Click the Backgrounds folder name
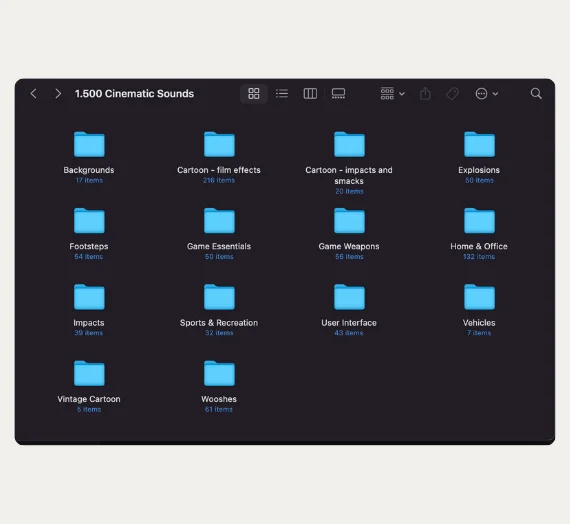Screen dimensions: 570x524 pos(89,170)
